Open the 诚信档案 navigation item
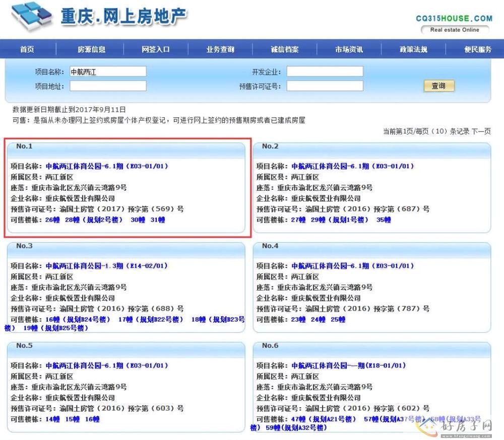This screenshot has width=504, height=440. (285, 49)
